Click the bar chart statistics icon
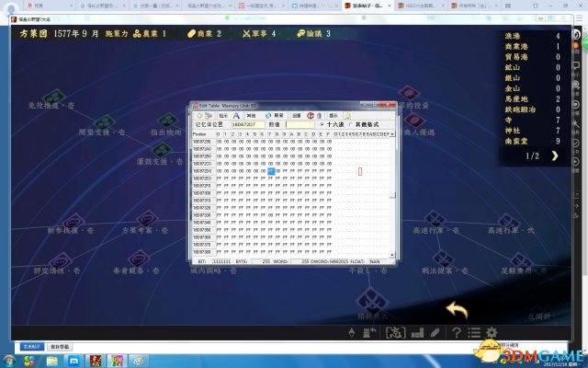 click(416, 332)
